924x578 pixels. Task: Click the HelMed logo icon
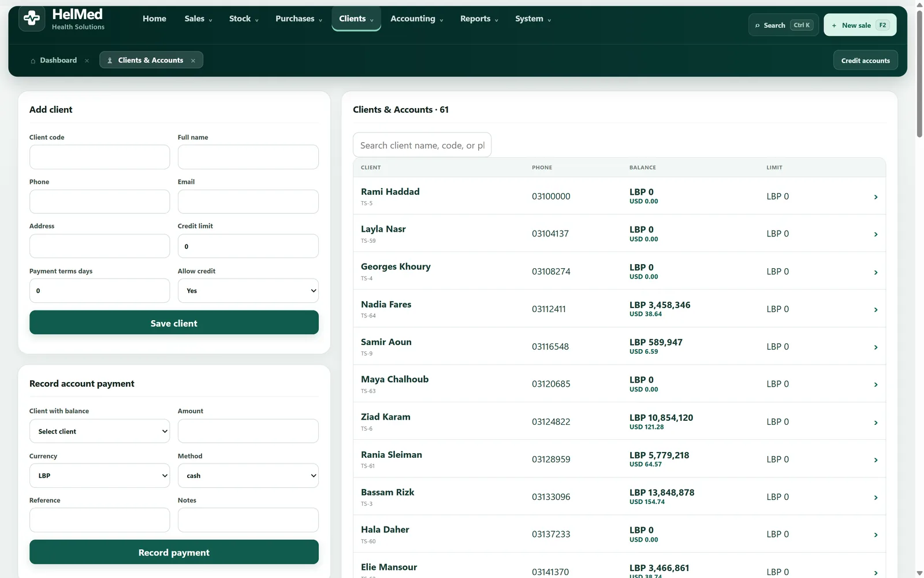[x=32, y=18]
